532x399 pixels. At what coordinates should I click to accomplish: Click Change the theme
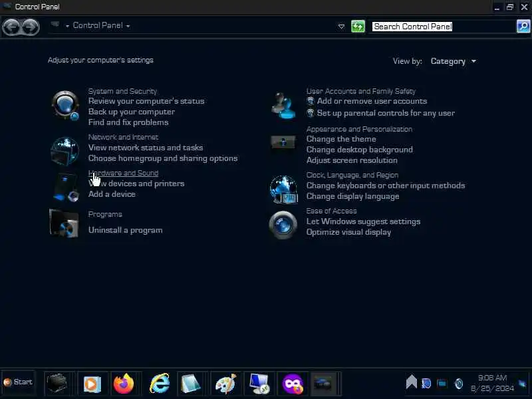[x=341, y=139]
